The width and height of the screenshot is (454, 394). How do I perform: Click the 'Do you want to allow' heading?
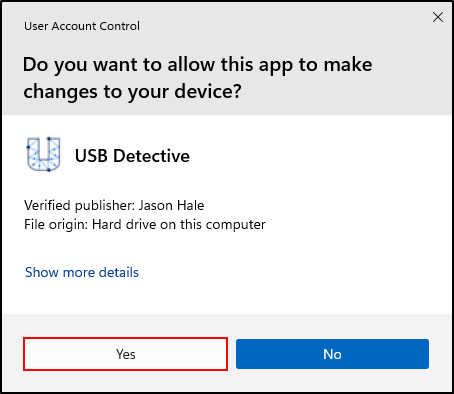pos(197,78)
